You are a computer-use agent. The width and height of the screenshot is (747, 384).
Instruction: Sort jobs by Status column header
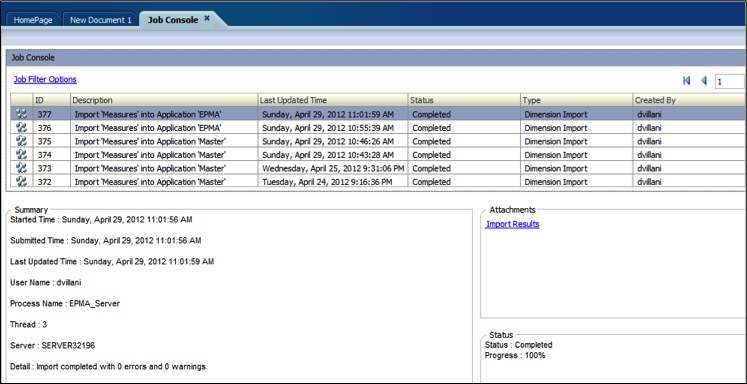coord(464,100)
